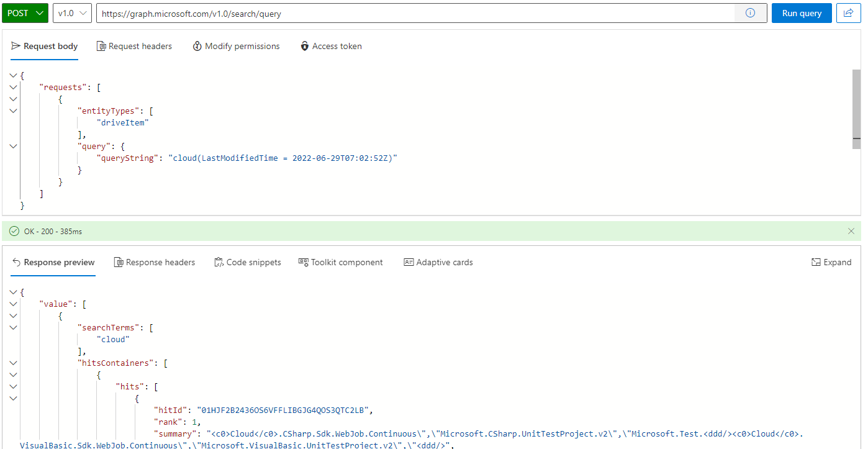868x449 pixels.
Task: Open the info tooltip beside the URL
Action: click(x=751, y=12)
